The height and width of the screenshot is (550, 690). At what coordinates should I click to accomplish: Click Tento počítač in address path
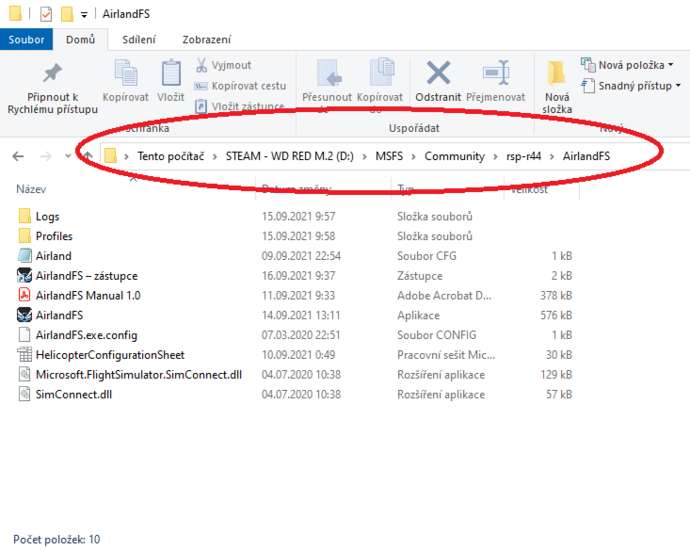pos(171,156)
